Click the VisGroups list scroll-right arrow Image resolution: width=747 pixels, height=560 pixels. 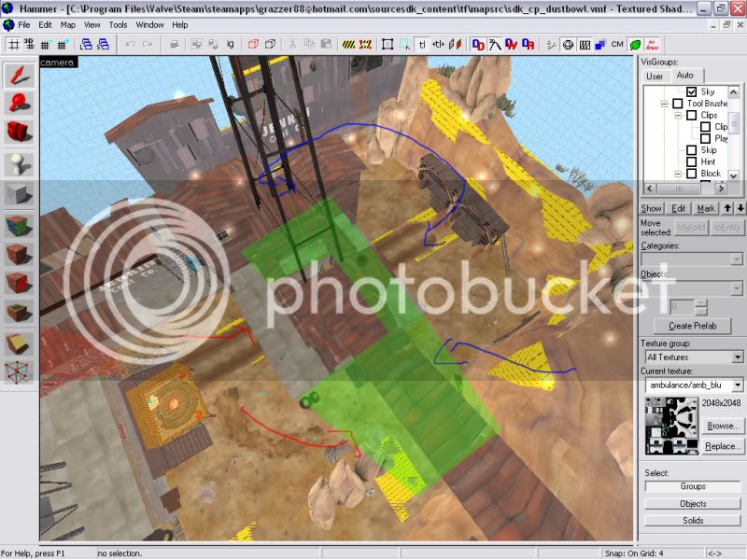point(721,189)
